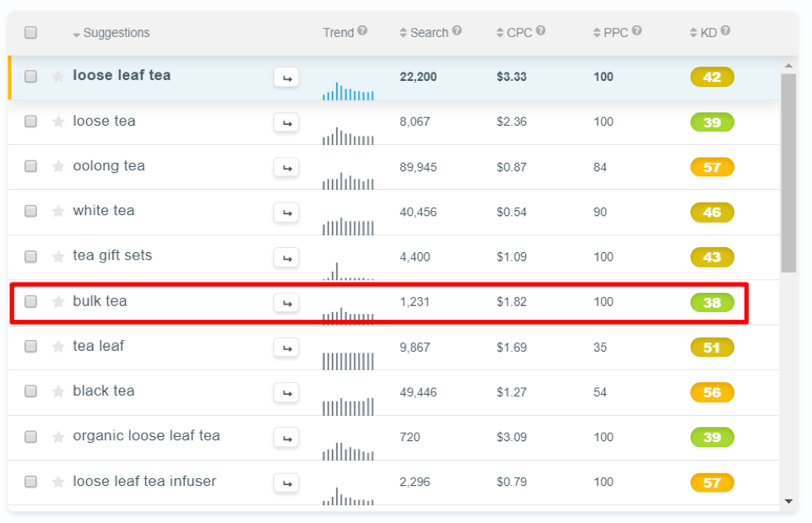Image resolution: width=812 pixels, height=523 pixels.
Task: Sort table by PPC column
Action: point(610,33)
